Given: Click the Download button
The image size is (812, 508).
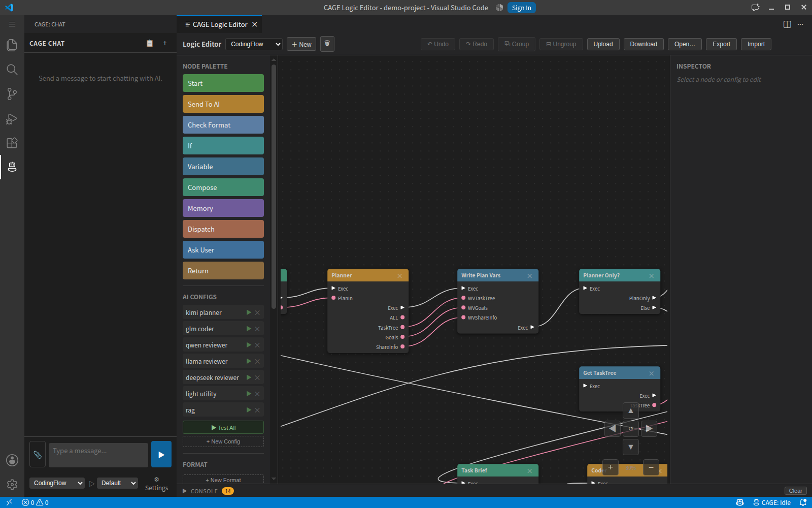Looking at the screenshot, I should tap(644, 44).
